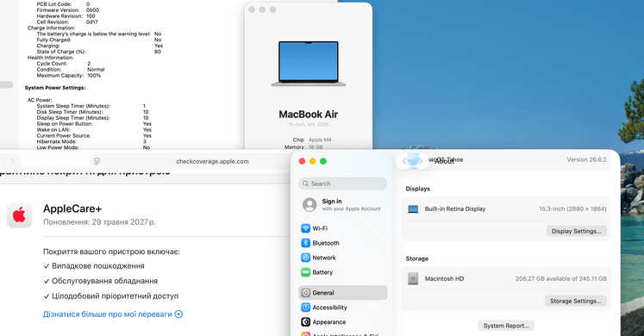Screen dimensions: 644x336
Task: Click the search magnifier in System Settings
Action: (x=305, y=184)
